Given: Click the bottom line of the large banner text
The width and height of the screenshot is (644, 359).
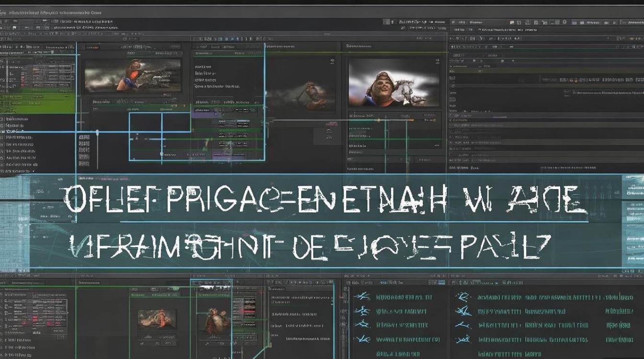Looking at the screenshot, I should coord(309,246).
